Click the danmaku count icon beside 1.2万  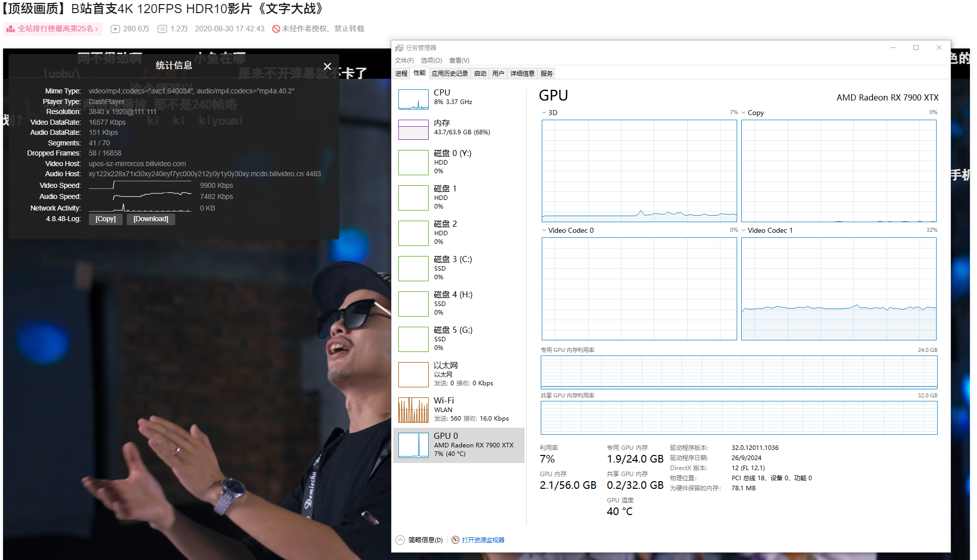162,29
